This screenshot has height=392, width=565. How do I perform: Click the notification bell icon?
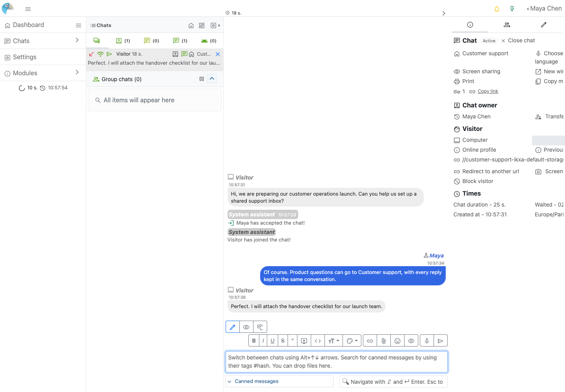click(497, 9)
